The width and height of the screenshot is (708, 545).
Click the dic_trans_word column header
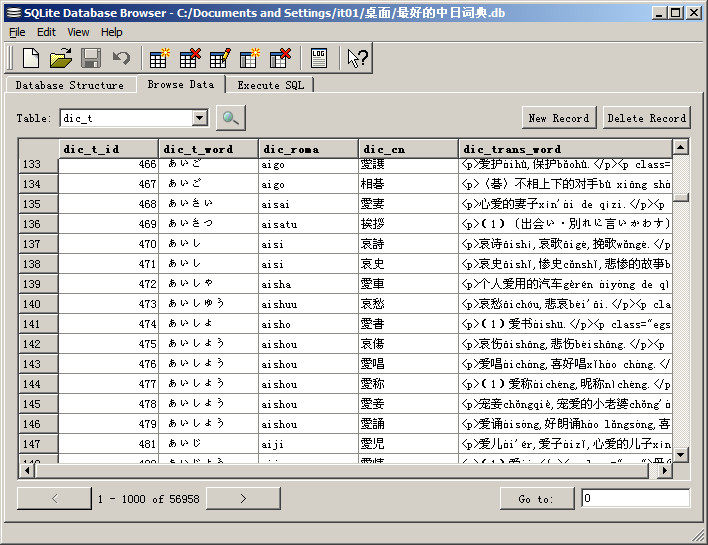(x=565, y=149)
